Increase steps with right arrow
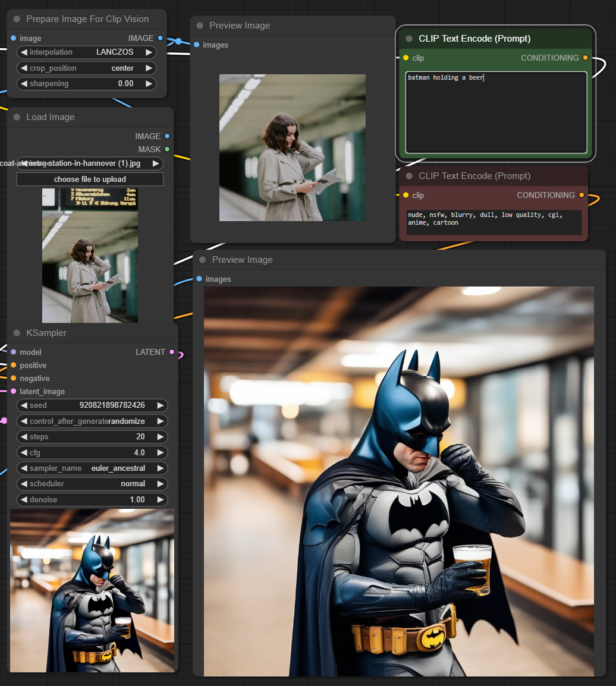616x686 pixels. pos(161,436)
